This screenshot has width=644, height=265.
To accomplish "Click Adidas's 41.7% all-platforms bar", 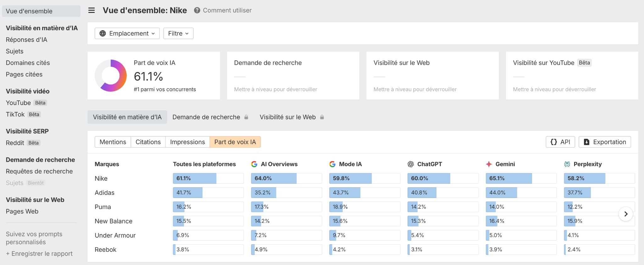I will tap(208, 193).
